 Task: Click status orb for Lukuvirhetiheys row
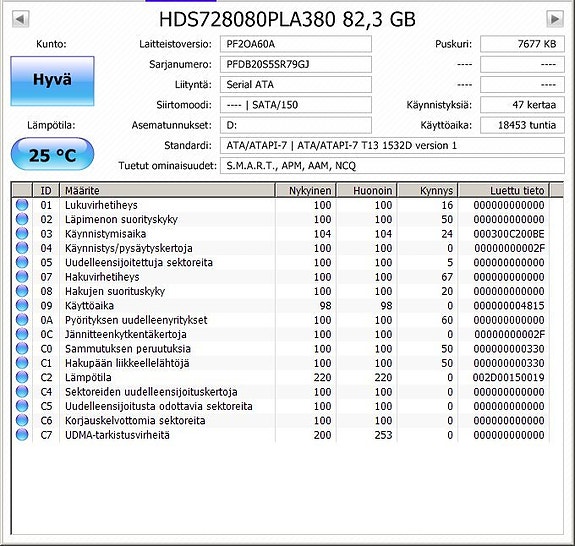click(x=22, y=205)
